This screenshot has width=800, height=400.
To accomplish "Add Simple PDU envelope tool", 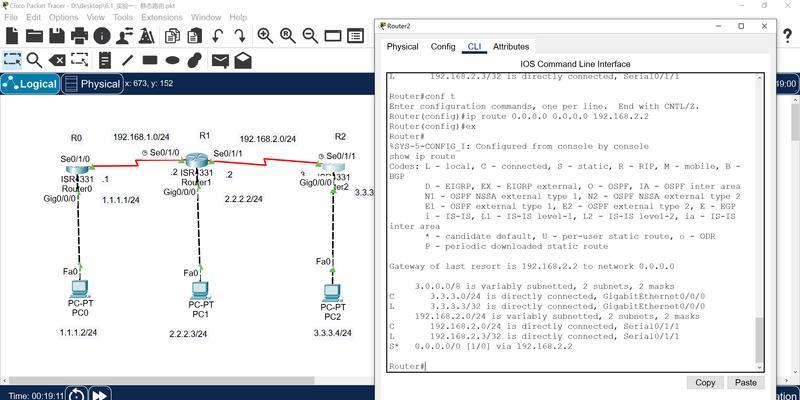I will [x=220, y=61].
